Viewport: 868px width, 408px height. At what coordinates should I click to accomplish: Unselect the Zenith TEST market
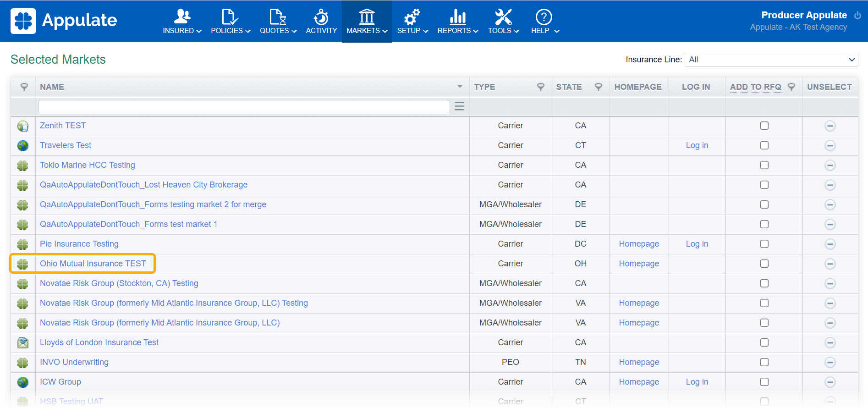click(830, 126)
